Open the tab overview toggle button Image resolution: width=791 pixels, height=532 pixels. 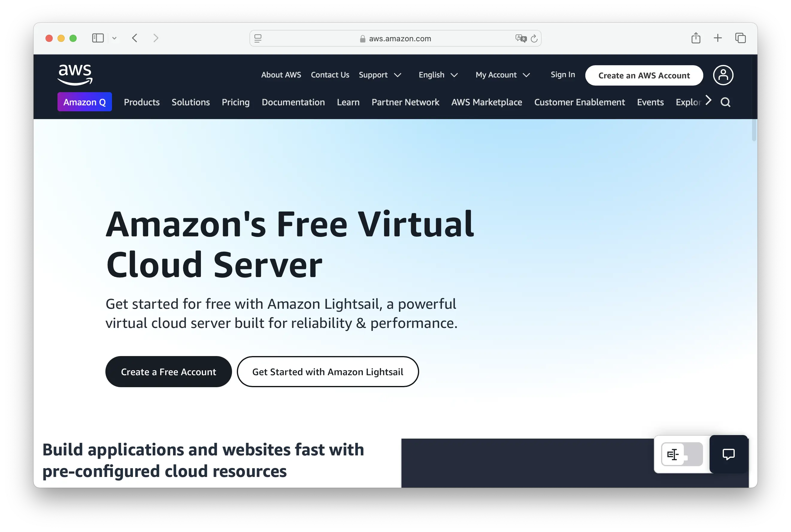tap(740, 38)
